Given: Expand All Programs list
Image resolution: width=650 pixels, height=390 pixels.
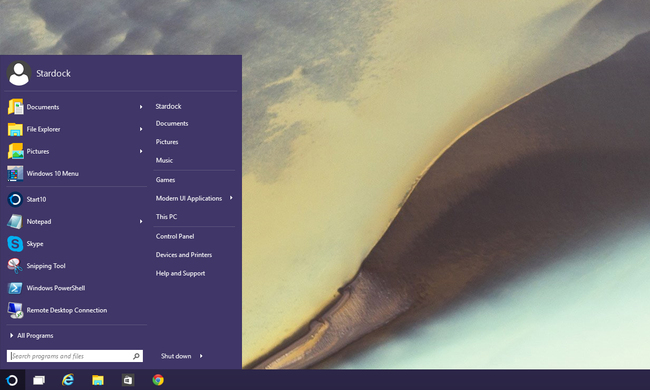Looking at the screenshot, I should [32, 336].
